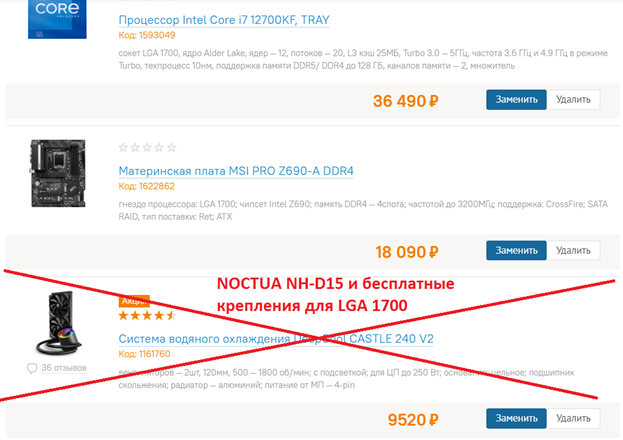The width and height of the screenshot is (623, 440).
Task: Replace the MSI PRO Z690-A motherboard
Action: pos(516,250)
